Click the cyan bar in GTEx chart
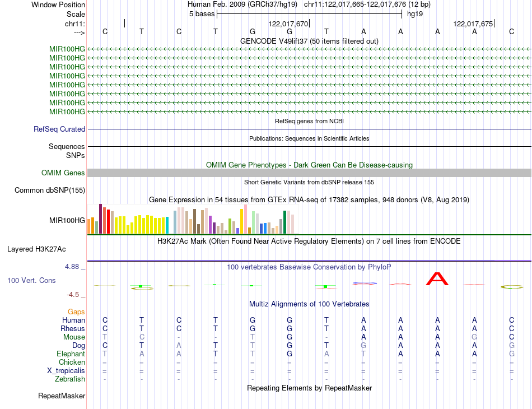 point(167,225)
